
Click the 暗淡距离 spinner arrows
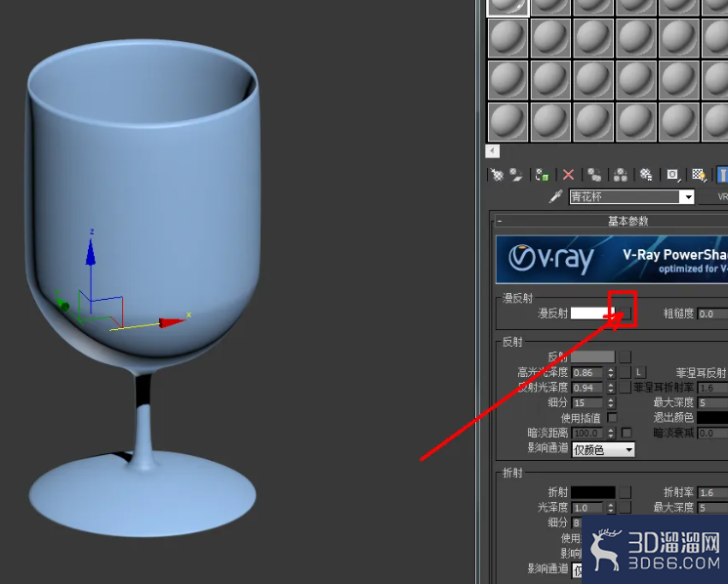(x=611, y=433)
